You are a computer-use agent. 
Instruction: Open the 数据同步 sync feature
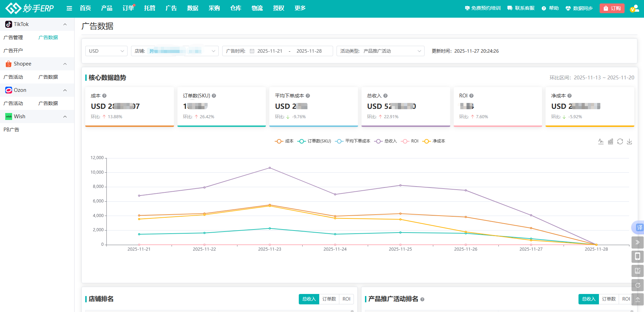579,8
